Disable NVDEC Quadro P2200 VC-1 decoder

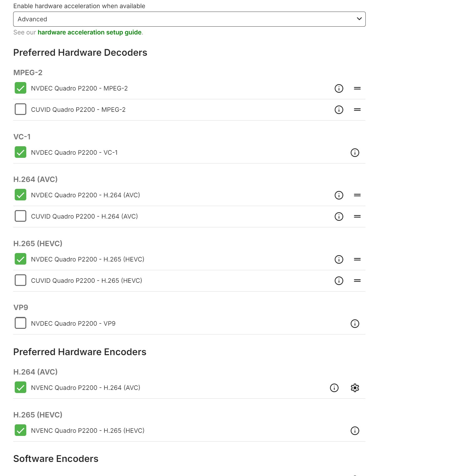(21, 152)
